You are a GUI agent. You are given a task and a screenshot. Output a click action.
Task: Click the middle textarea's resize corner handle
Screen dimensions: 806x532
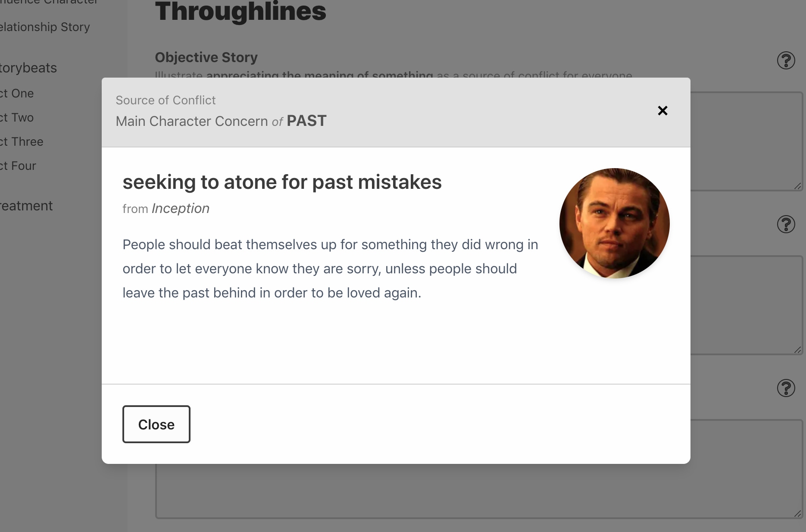point(798,350)
